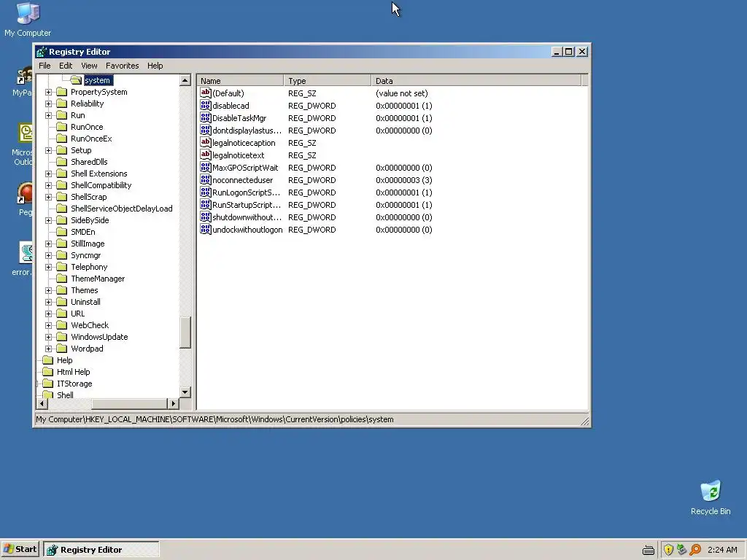
Task: Expand the Run key
Action: pyautogui.click(x=49, y=115)
